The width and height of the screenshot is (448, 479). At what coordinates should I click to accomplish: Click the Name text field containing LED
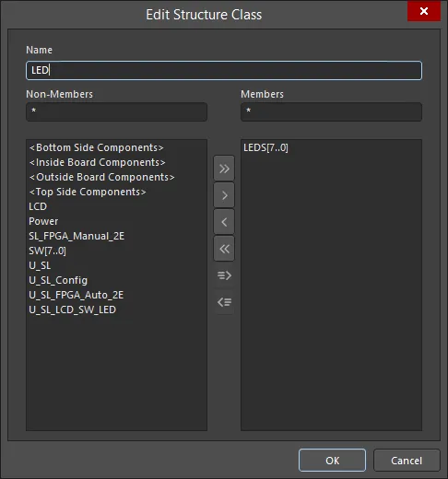(x=224, y=70)
